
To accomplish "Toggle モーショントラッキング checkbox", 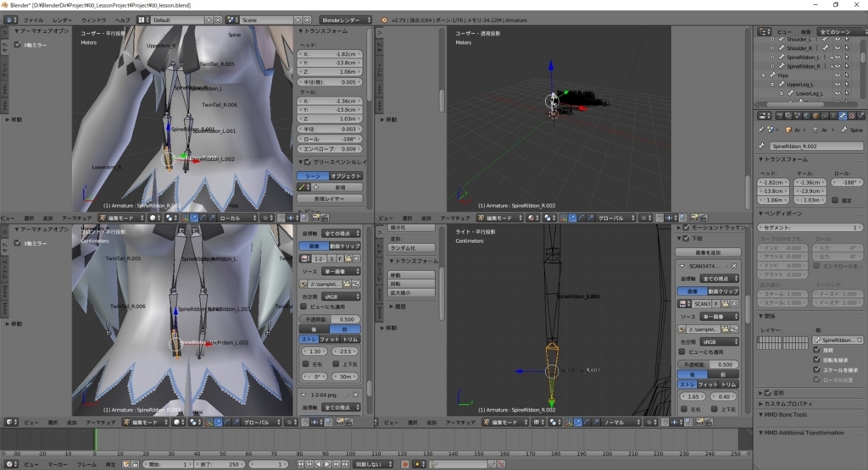I will click(686, 228).
